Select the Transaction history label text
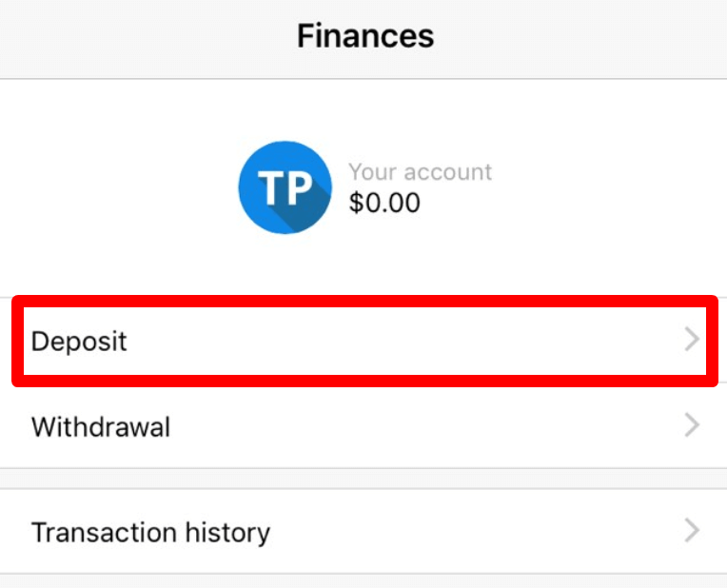Screen dimensions: 727x588 pos(150,532)
